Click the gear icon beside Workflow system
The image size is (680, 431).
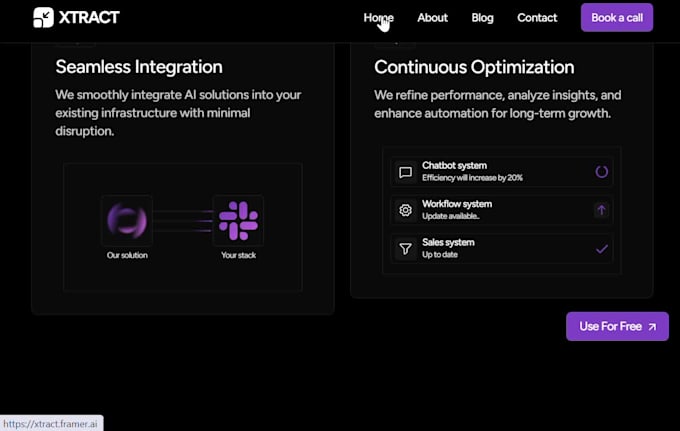pyautogui.click(x=405, y=210)
